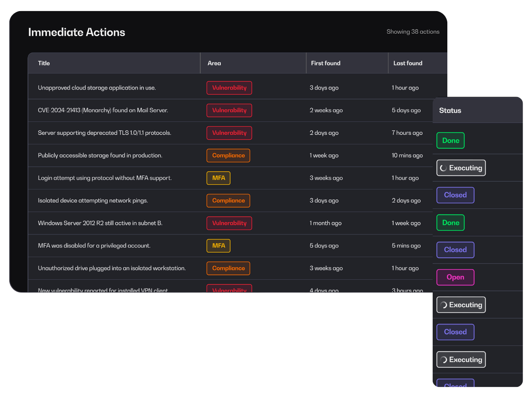Click '2 days ago' on isolated device pings row

pyautogui.click(x=406, y=201)
